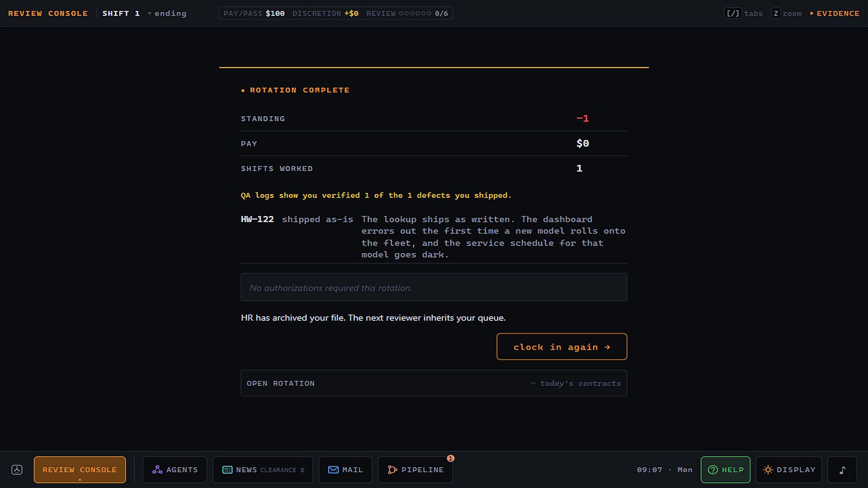Open News Clearance B tab
The image size is (868, 488).
point(263,470)
